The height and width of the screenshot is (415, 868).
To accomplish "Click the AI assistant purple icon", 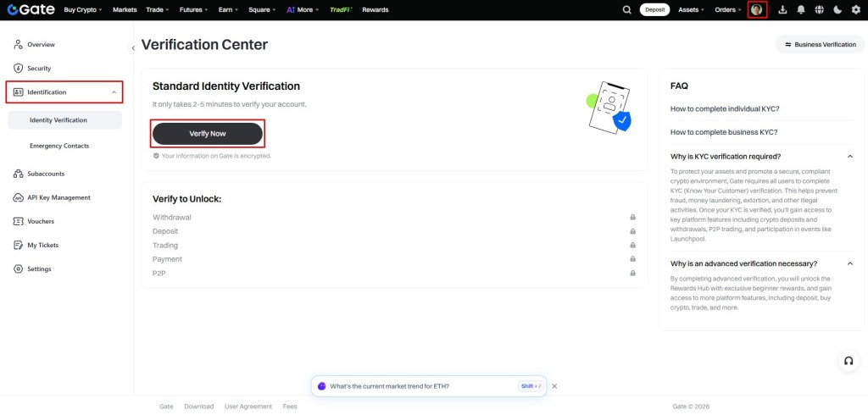I will pos(321,386).
